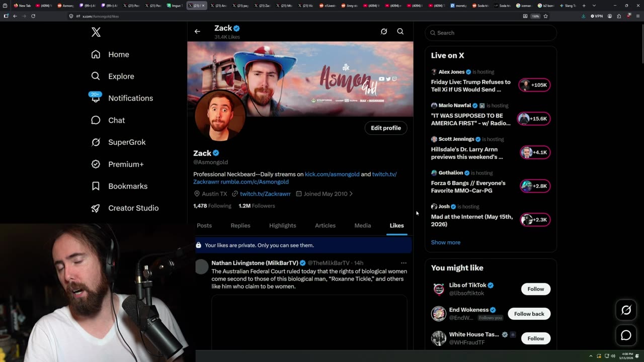Click the Notifications bell icon
This screenshot has height=362, width=644.
(x=96, y=99)
